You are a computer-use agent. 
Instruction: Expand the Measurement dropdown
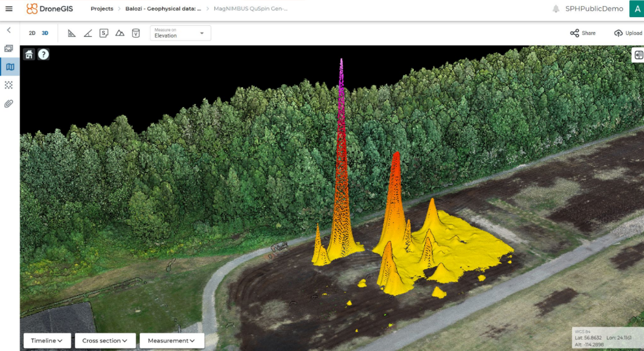171,341
